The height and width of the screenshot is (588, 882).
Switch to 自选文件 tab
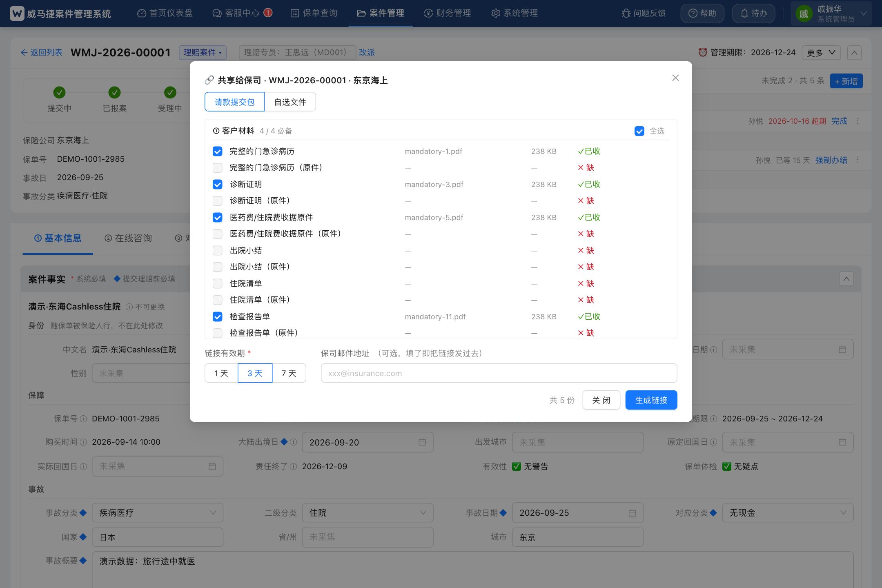[290, 102]
